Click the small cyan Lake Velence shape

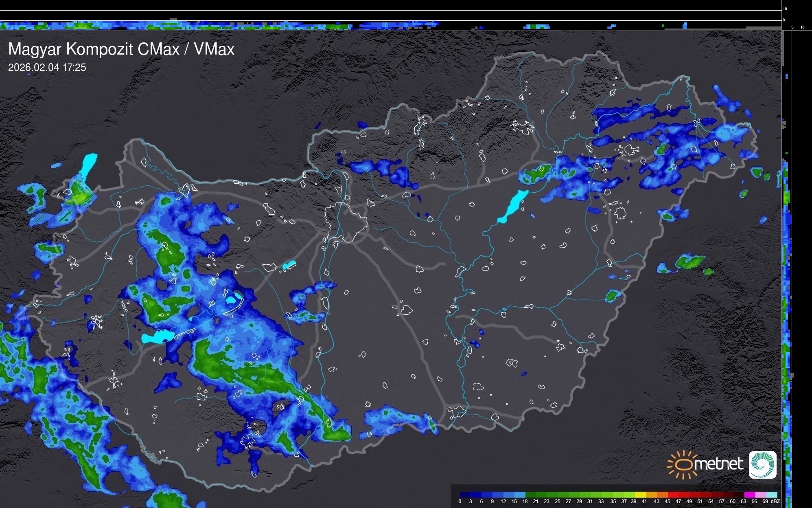[289, 265]
